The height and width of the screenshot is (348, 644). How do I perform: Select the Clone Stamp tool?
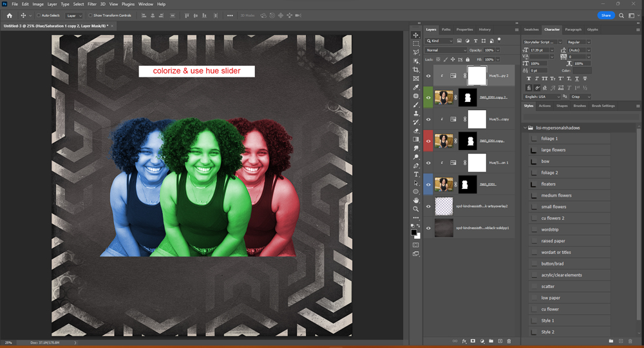pyautogui.click(x=415, y=113)
